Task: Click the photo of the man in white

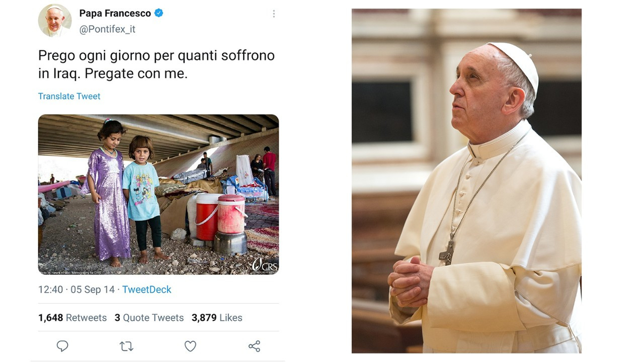Action: (466, 180)
